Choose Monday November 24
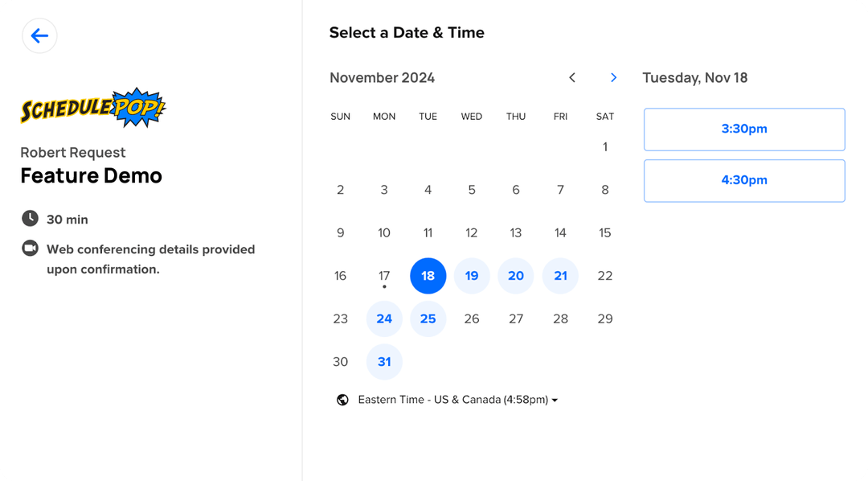The image size is (868, 481). (x=384, y=319)
